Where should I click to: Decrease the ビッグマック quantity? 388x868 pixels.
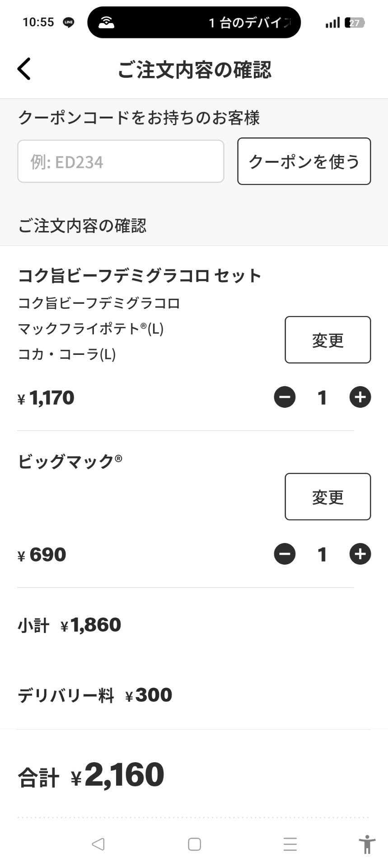[285, 554]
